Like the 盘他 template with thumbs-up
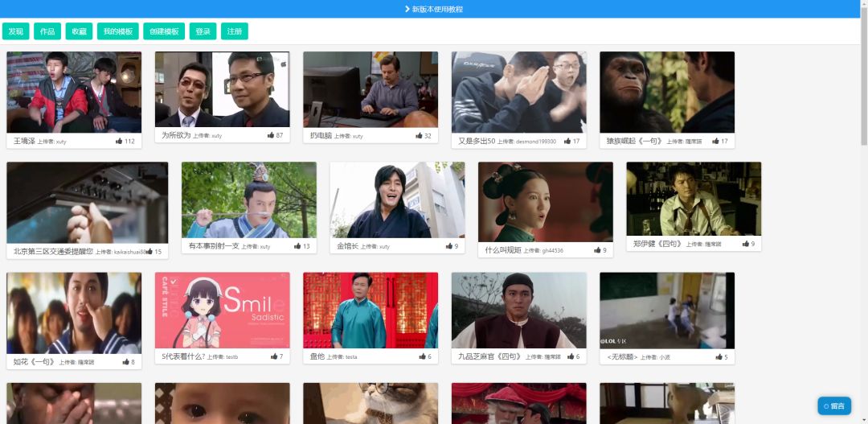The image size is (868, 424). 423,356
